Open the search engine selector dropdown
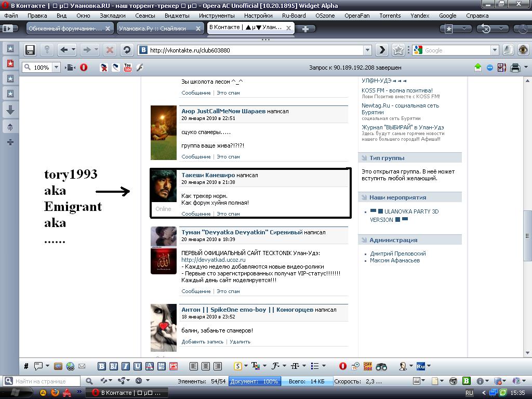This screenshot has width=532, height=399. pos(418,50)
